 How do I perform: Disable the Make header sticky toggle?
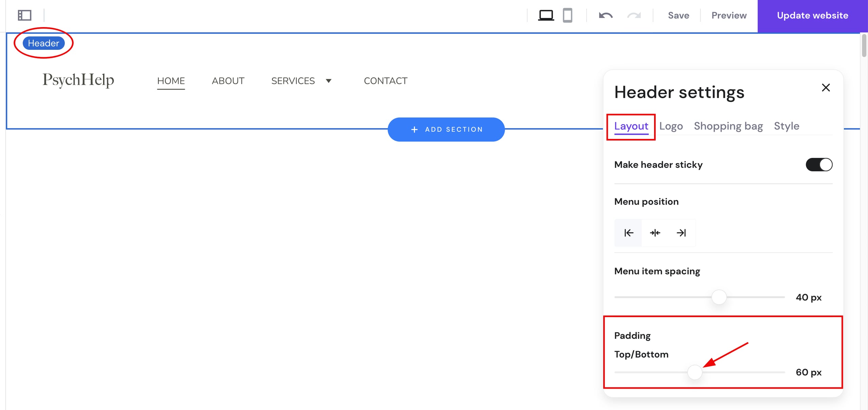tap(819, 164)
